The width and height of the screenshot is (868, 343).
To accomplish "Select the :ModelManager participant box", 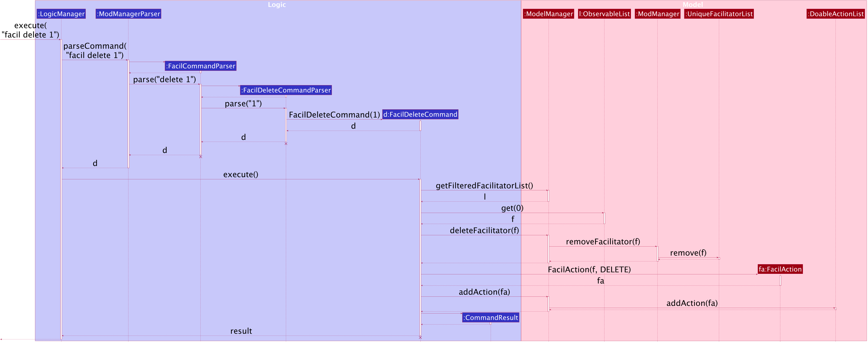I will point(549,14).
